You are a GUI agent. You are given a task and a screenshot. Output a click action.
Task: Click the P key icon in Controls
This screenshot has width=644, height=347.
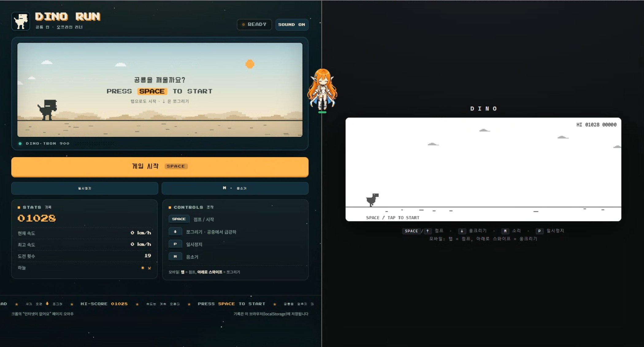pyautogui.click(x=175, y=244)
